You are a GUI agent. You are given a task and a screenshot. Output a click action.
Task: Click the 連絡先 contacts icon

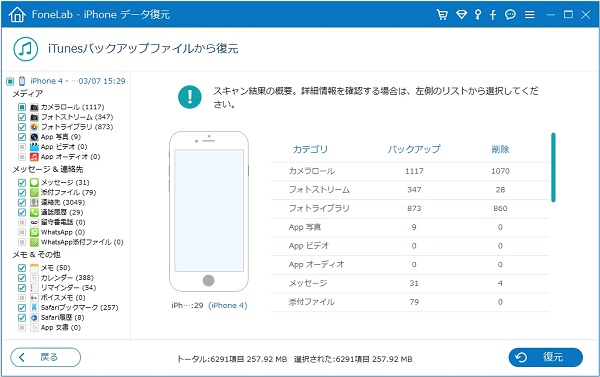click(x=34, y=202)
